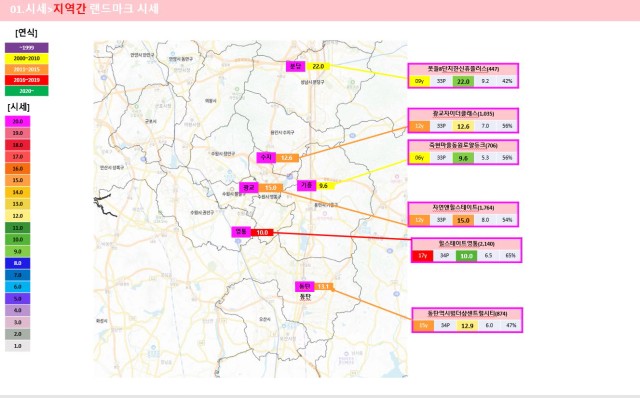
Task: Select the 4.0 swatch in price legend
Action: (18, 311)
